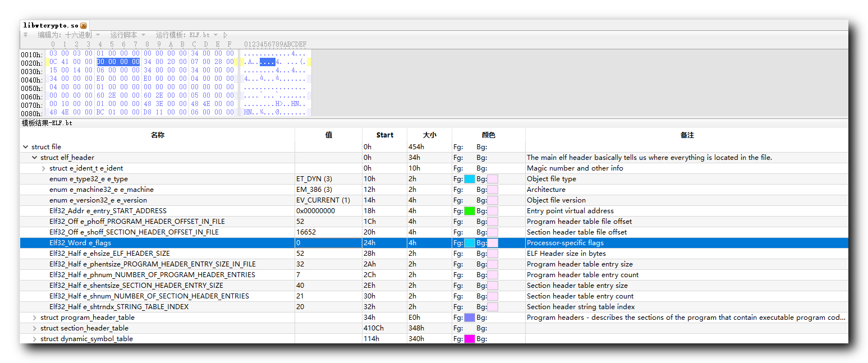Viewport: 868px width, 363px height.
Task: Select e_ehsize_ELF_HEADER_SIZE row
Action: [x=434, y=254]
